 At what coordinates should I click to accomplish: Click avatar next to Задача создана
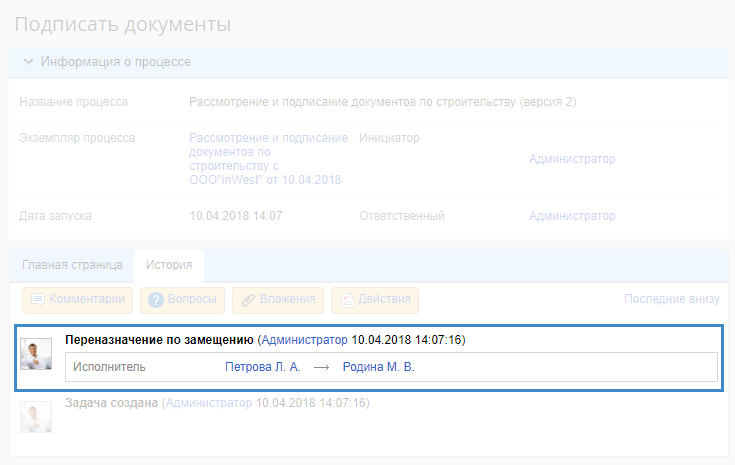pyautogui.click(x=36, y=417)
